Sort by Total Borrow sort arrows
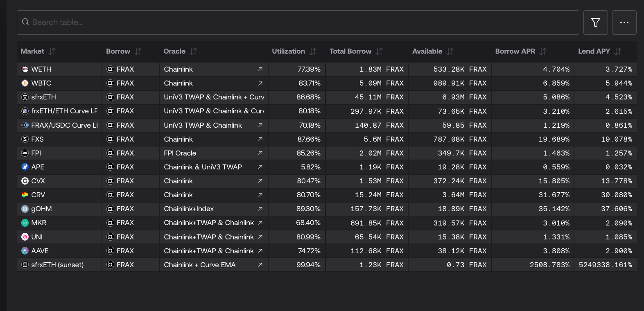The image size is (644, 311). point(379,52)
